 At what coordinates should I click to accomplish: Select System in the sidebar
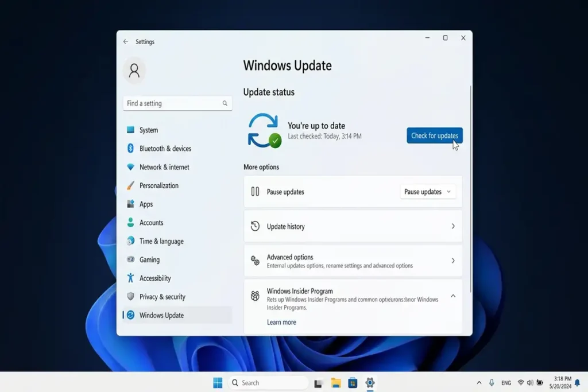click(x=177, y=130)
